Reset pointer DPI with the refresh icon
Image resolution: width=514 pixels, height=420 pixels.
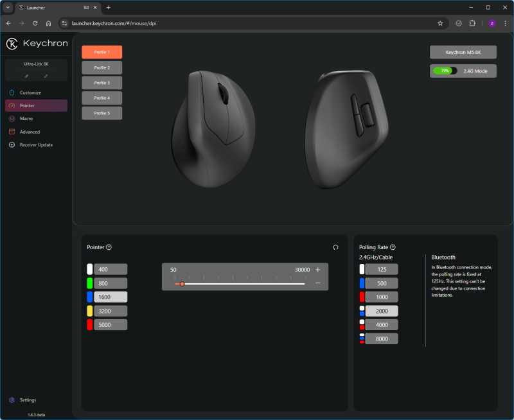335,247
